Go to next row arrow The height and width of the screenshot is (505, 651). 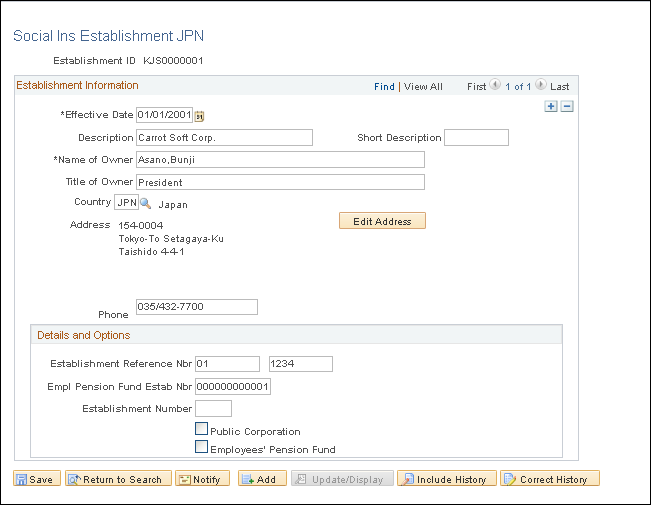pyautogui.click(x=541, y=85)
